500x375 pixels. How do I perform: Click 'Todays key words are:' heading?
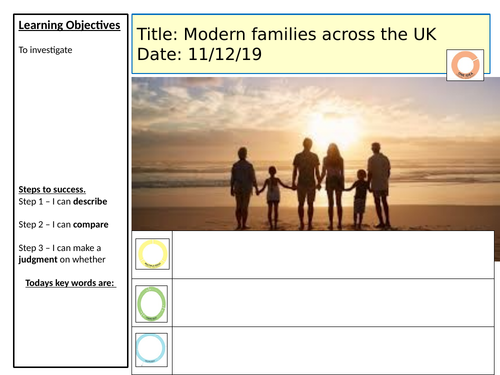click(70, 283)
